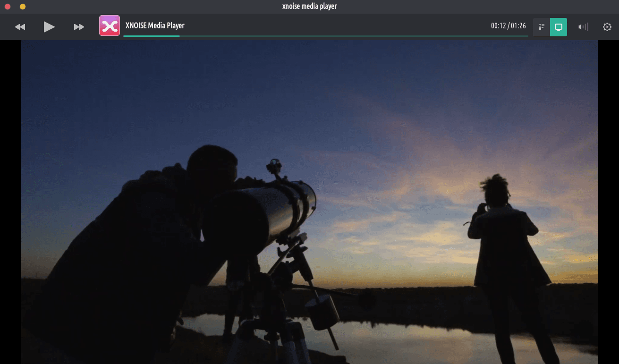Screen dimensions: 619x364
Task: Click the "xnoise media player" window title
Action: (309, 6)
